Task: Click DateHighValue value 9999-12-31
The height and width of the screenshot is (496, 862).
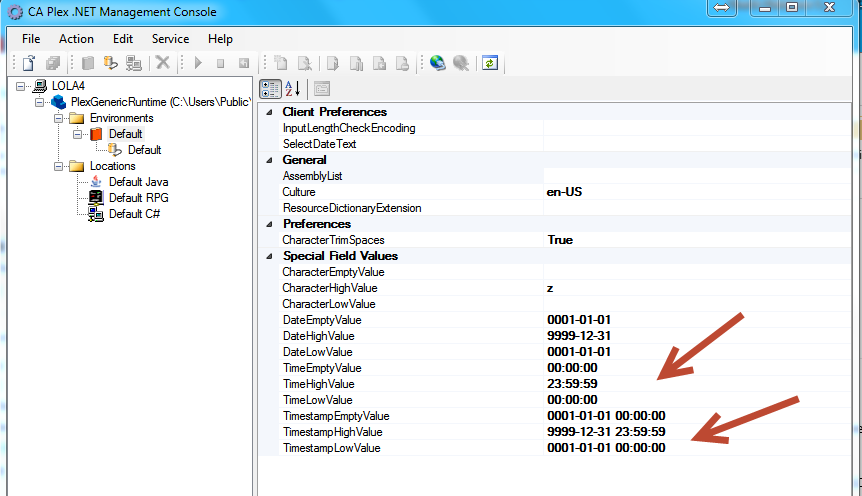Action: [579, 335]
